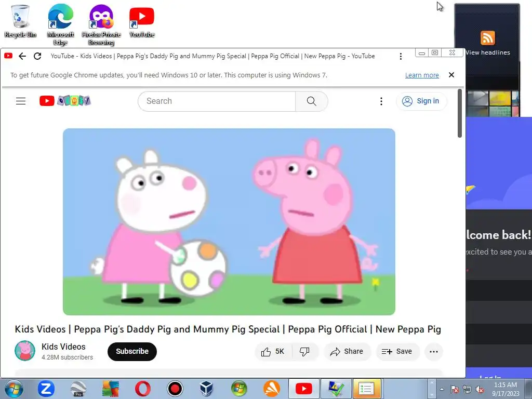532x399 pixels.
Task: Open the network tray icon
Action: tap(467, 389)
